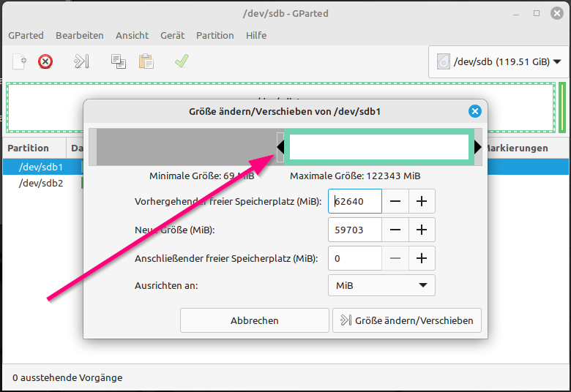The height and width of the screenshot is (392, 571).
Task: Increase following free space with plus
Action: tap(422, 258)
